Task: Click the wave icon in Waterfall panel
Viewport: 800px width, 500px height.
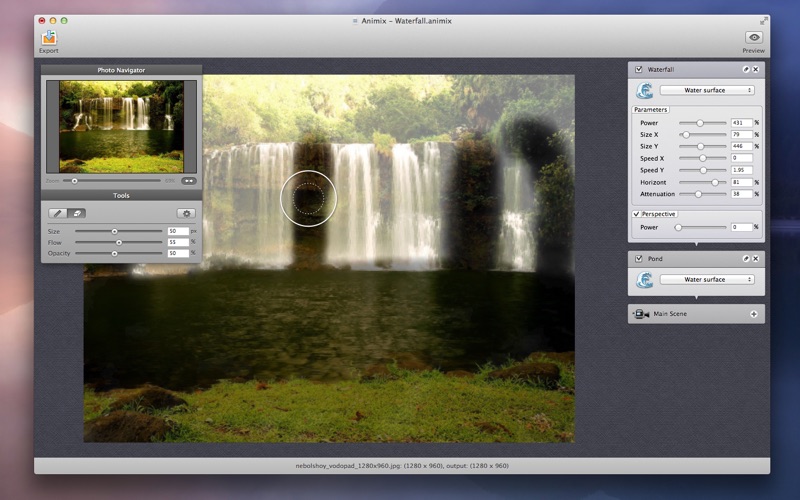Action: click(644, 90)
